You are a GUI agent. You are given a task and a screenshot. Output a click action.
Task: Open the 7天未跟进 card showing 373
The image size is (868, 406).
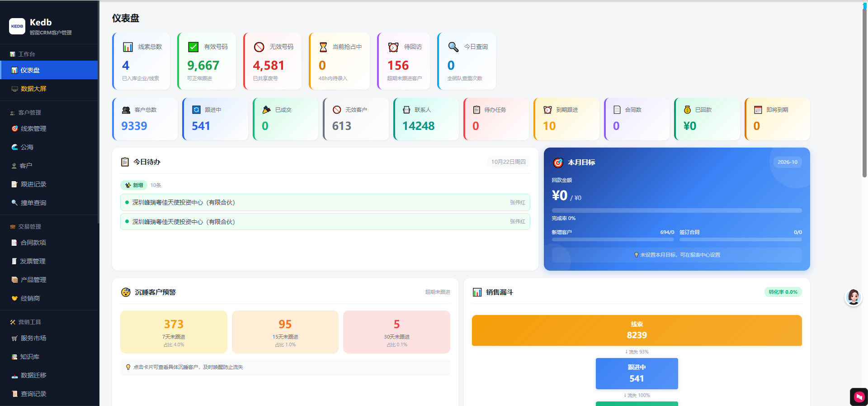point(174,332)
